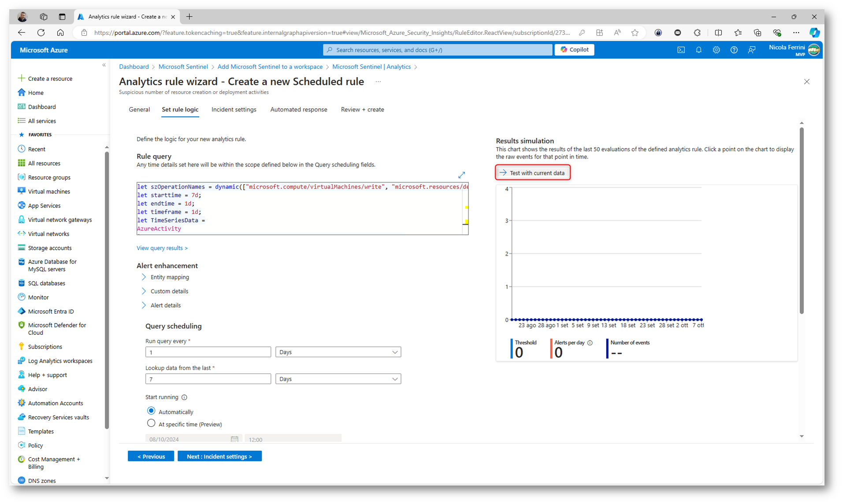This screenshot has height=504, width=843.
Task: Open the calendar date picker icon
Action: tap(234, 439)
